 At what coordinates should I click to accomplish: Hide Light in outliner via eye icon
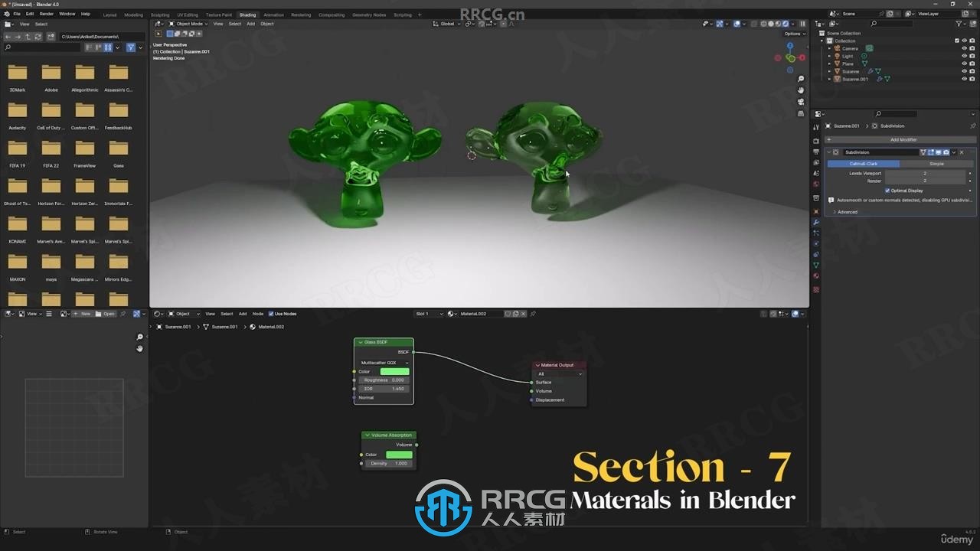click(x=964, y=56)
